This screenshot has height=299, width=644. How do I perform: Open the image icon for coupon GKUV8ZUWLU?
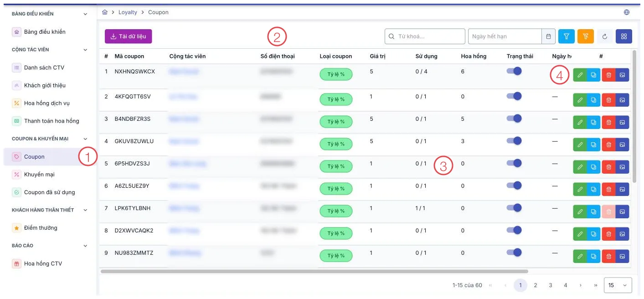click(622, 144)
